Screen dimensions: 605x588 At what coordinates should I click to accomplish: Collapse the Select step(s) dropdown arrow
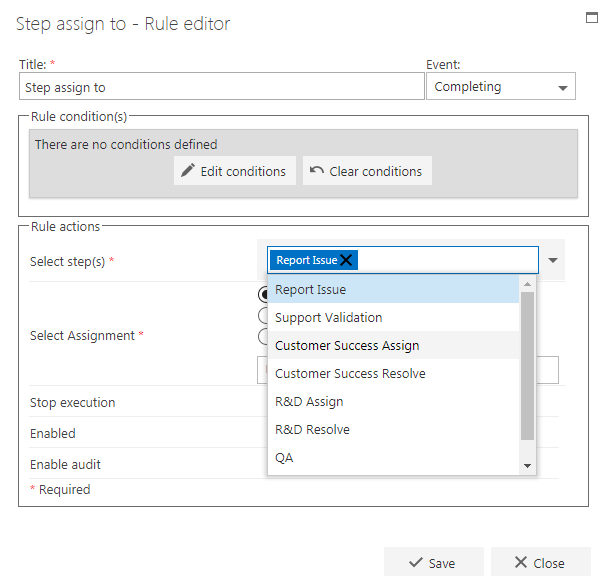[553, 260]
